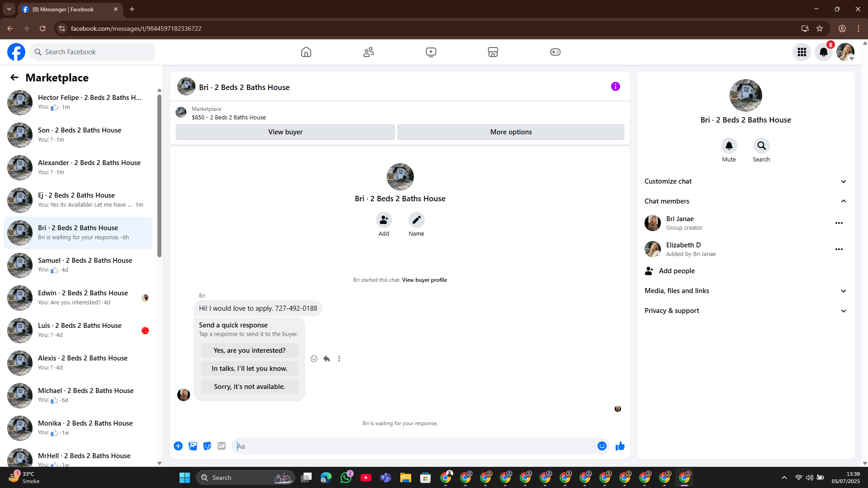This screenshot has width=868, height=488.
Task: Choose a GIF from composer
Action: [221, 446]
